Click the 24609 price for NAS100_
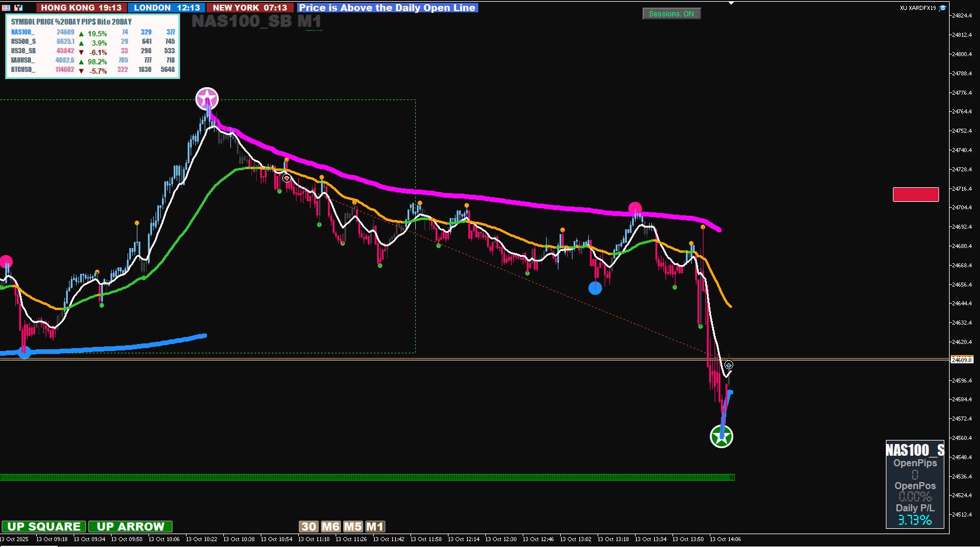Viewport: 980px width, 547px height. pos(65,32)
